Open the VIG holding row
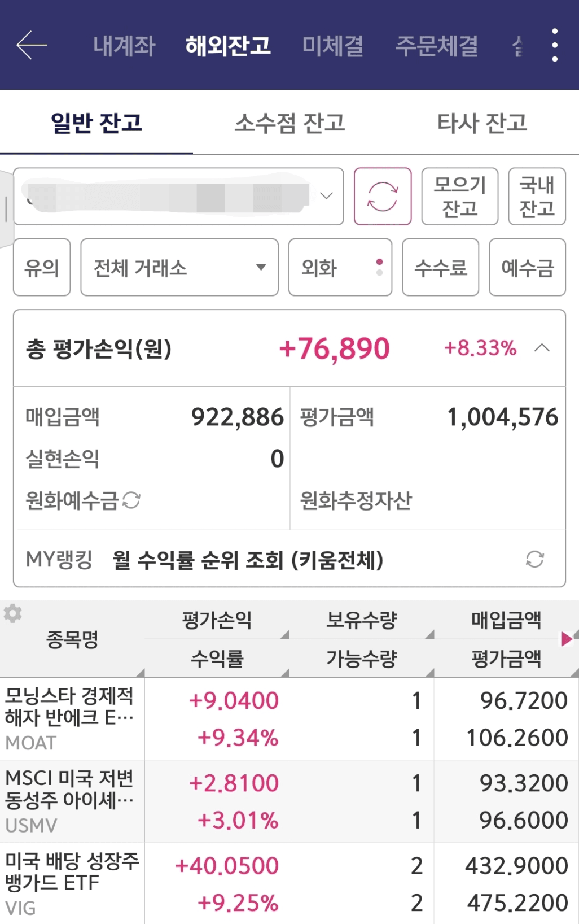Screen dimensions: 579x924 pos(289,884)
